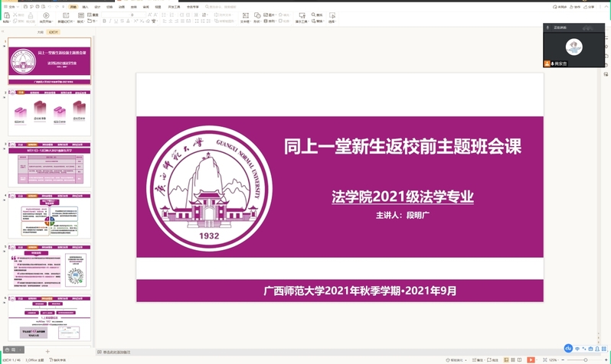This screenshot has width=611, height=364.
Task: Increase font size button
Action: pyautogui.click(x=149, y=15)
